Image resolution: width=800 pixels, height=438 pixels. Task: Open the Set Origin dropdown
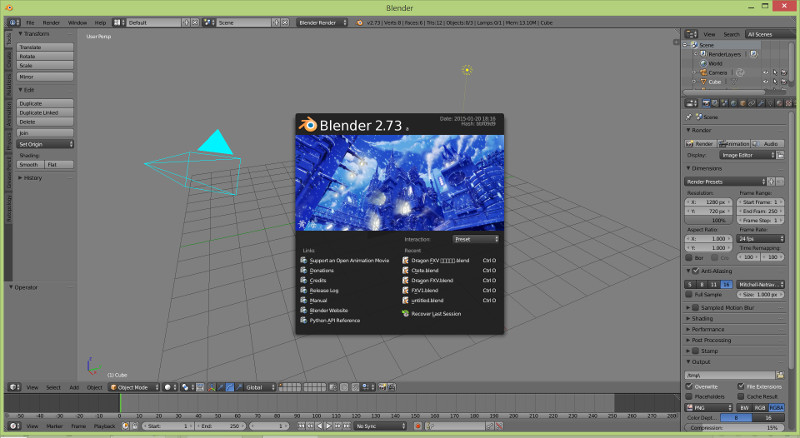coord(45,144)
